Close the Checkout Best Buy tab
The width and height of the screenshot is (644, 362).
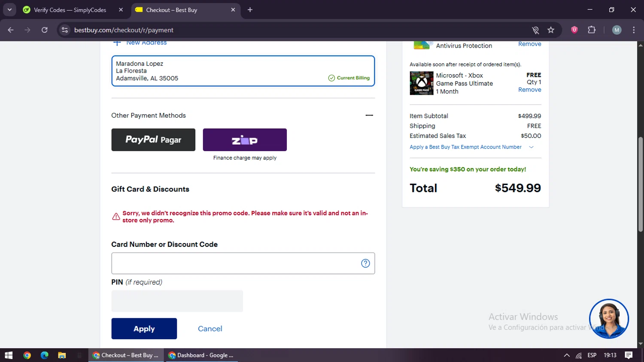[x=233, y=9]
